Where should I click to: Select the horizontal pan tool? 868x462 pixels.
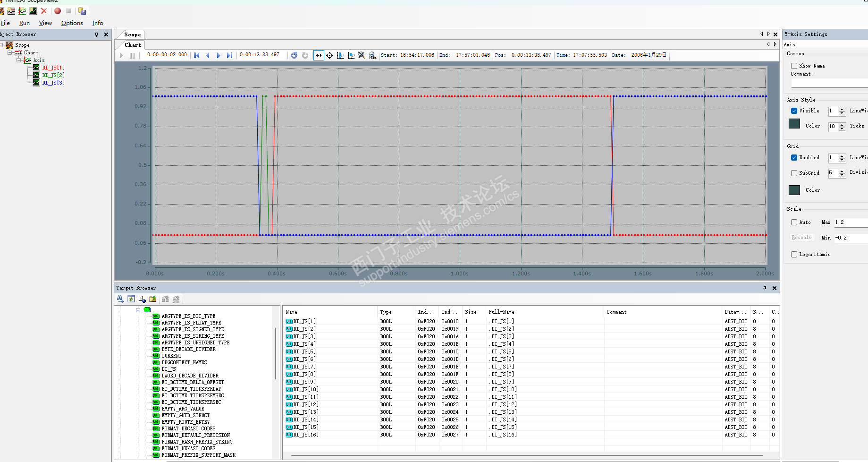(x=319, y=55)
